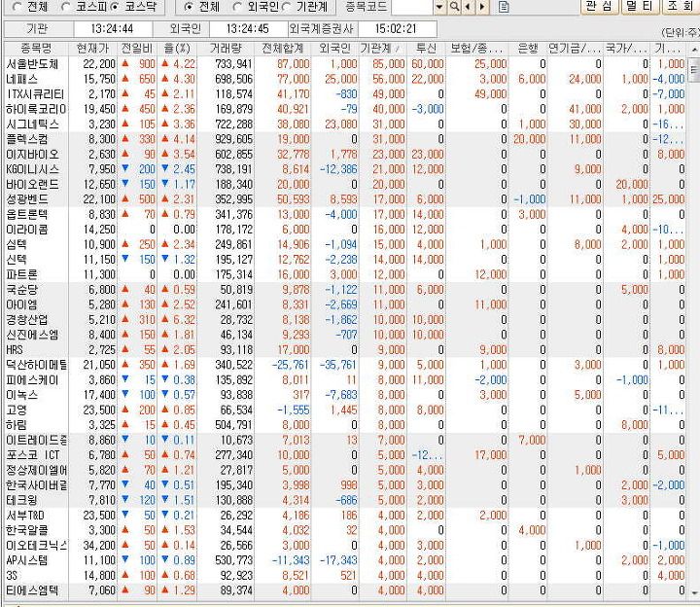Click 덕산하이메탈 total value -25,761
700x607 pixels.
(x=290, y=365)
